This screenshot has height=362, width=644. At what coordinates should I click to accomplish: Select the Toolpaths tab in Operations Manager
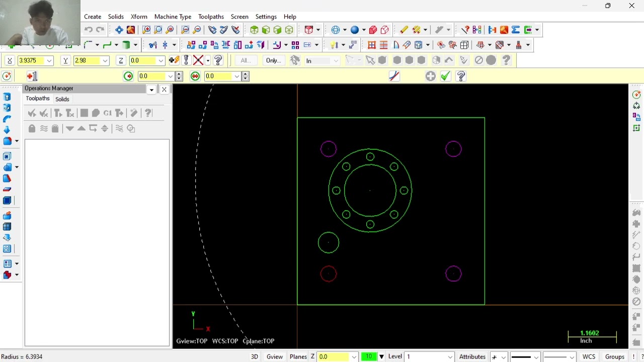[38, 99]
